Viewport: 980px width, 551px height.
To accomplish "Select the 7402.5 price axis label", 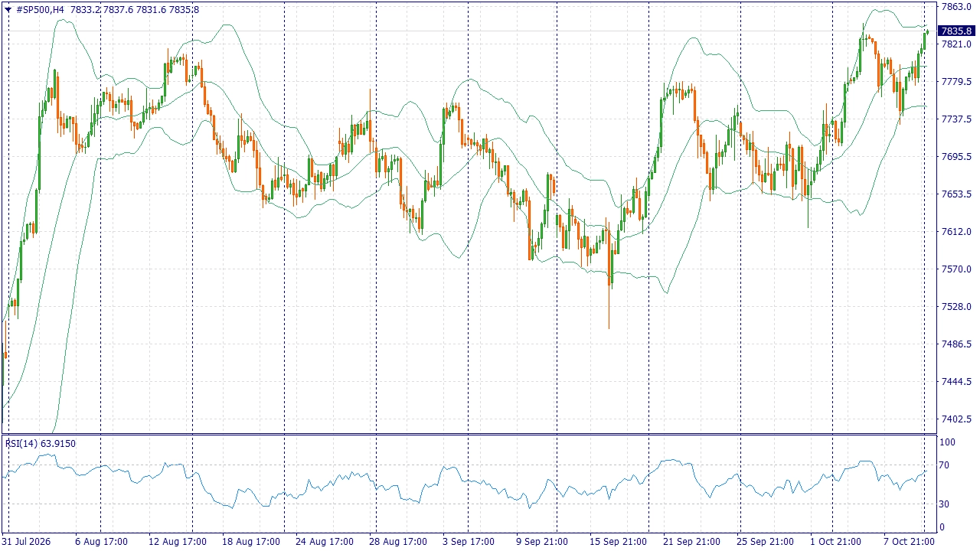I will (x=955, y=419).
